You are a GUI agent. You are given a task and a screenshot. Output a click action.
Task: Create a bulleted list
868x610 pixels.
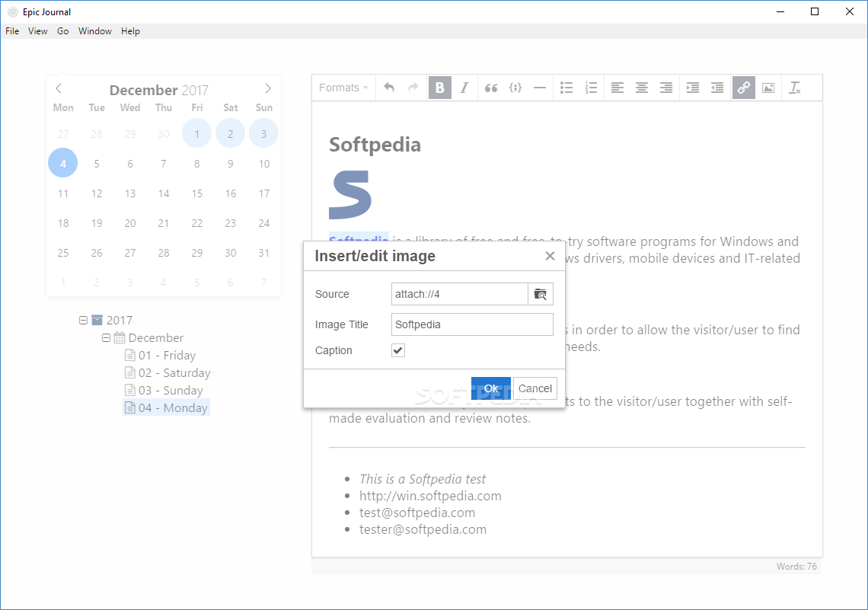tap(566, 88)
